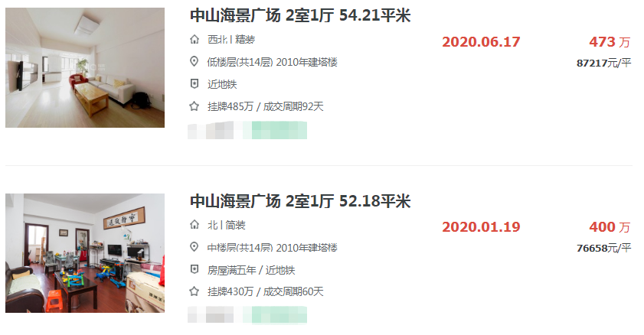Click the 473万 deal price

[610, 42]
